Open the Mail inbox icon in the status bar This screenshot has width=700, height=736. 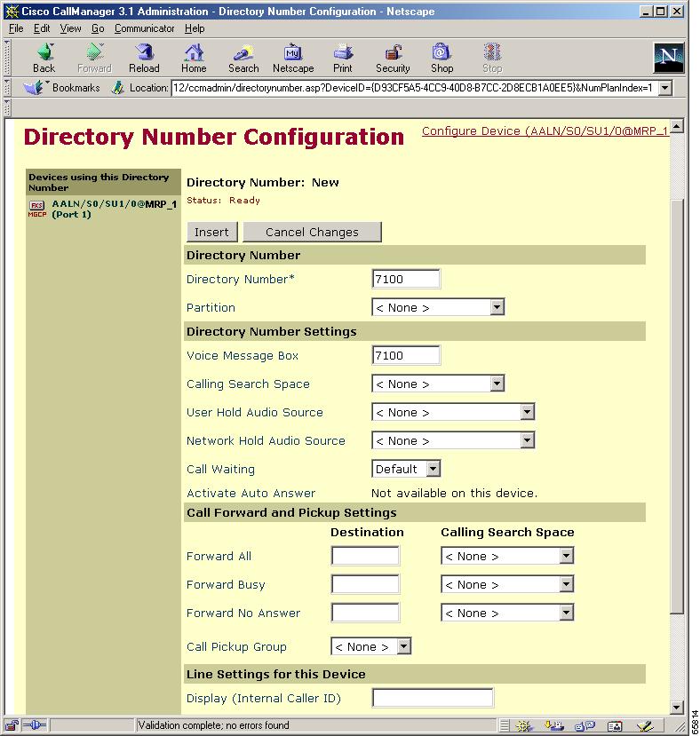point(554,725)
